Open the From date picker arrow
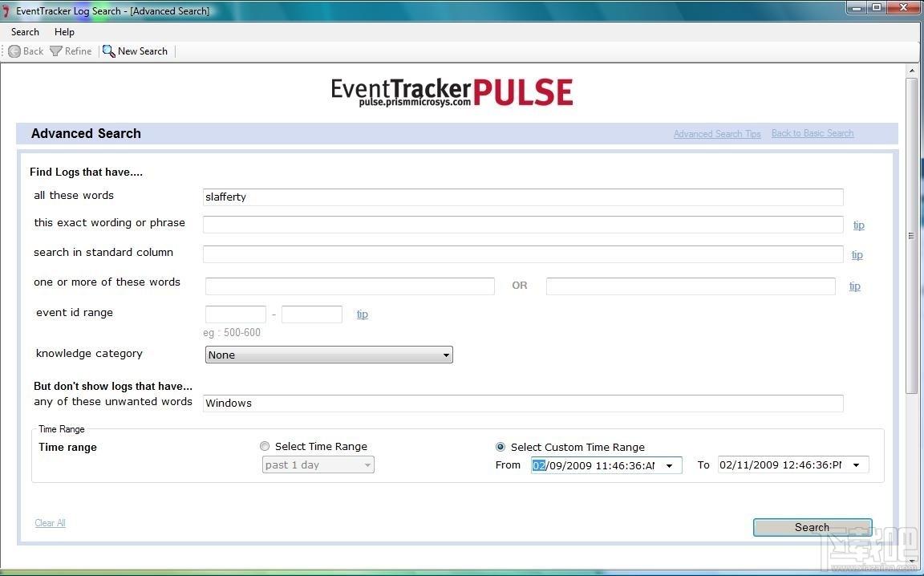The image size is (924, 576). [x=670, y=466]
